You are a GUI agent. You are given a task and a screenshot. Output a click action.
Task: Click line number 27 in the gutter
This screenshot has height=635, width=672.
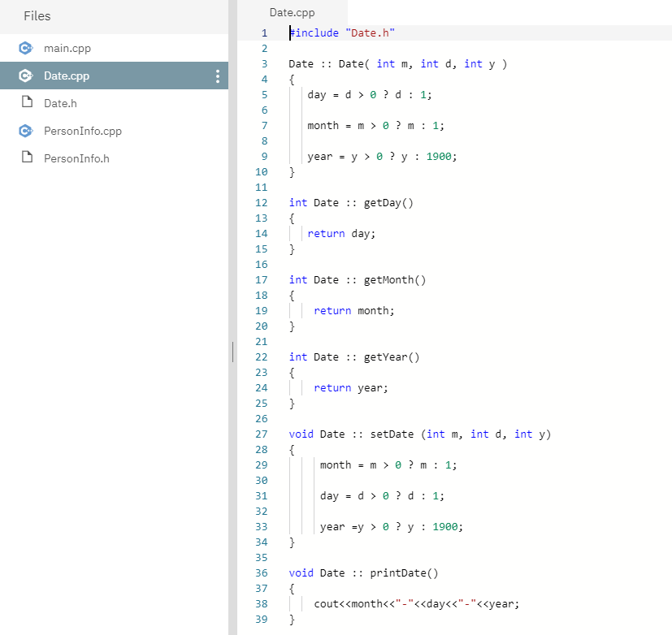pyautogui.click(x=262, y=434)
